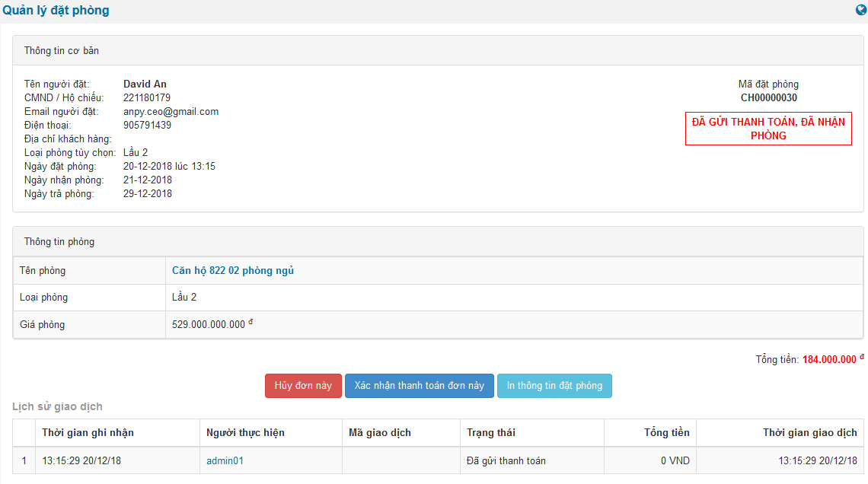The image size is (868, 484).
Task: Click the Tổng tiền column header
Action: click(x=666, y=432)
